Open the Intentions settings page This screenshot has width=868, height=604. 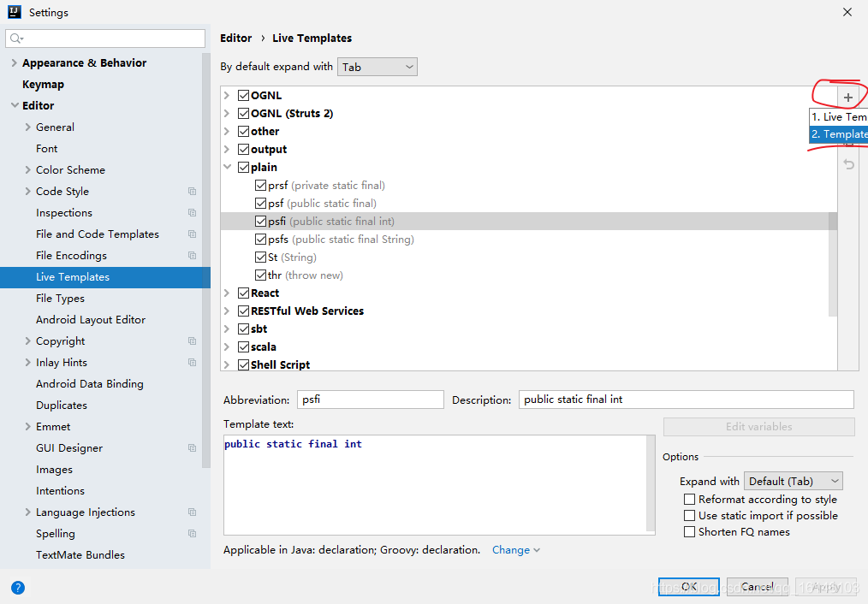click(60, 490)
